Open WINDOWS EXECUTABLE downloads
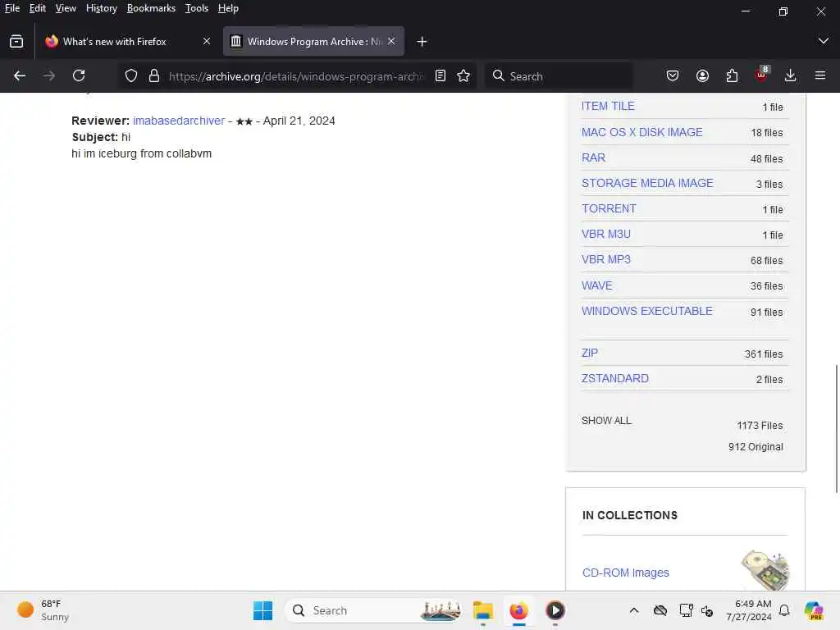The width and height of the screenshot is (840, 630). pyautogui.click(x=646, y=311)
